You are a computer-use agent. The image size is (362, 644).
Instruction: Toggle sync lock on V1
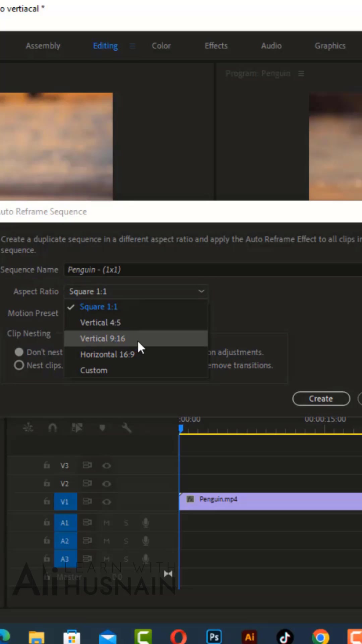pos(87,501)
